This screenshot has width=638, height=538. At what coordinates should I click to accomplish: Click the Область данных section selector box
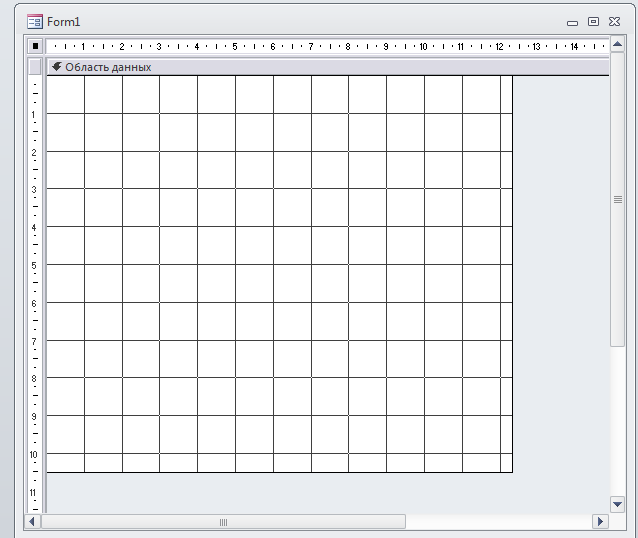coord(35,67)
